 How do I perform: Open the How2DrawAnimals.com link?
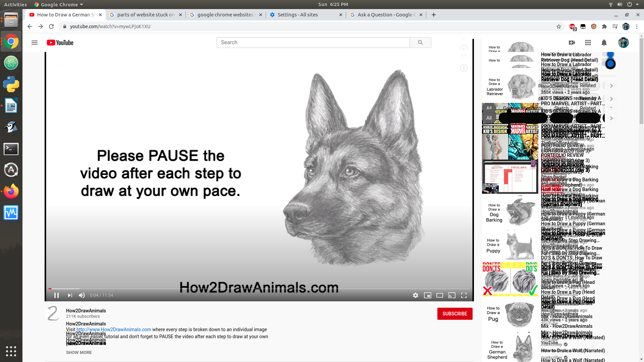click(x=114, y=329)
